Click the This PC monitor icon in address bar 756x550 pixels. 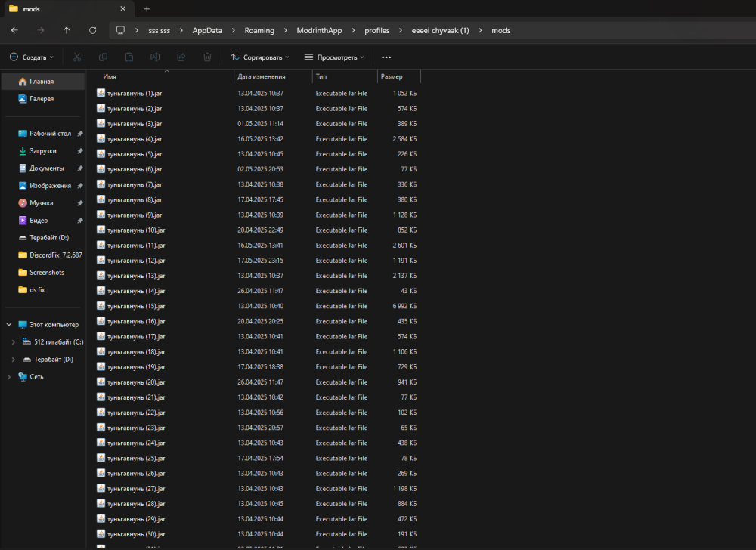coord(120,30)
